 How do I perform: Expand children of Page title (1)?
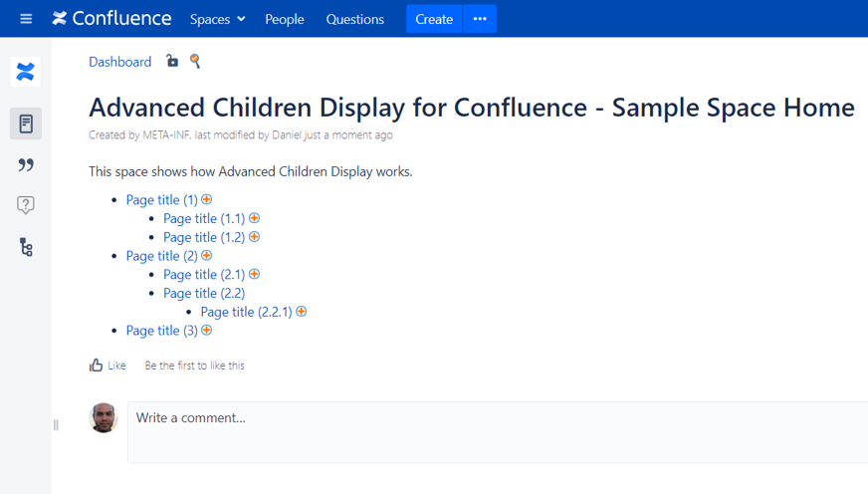click(207, 199)
